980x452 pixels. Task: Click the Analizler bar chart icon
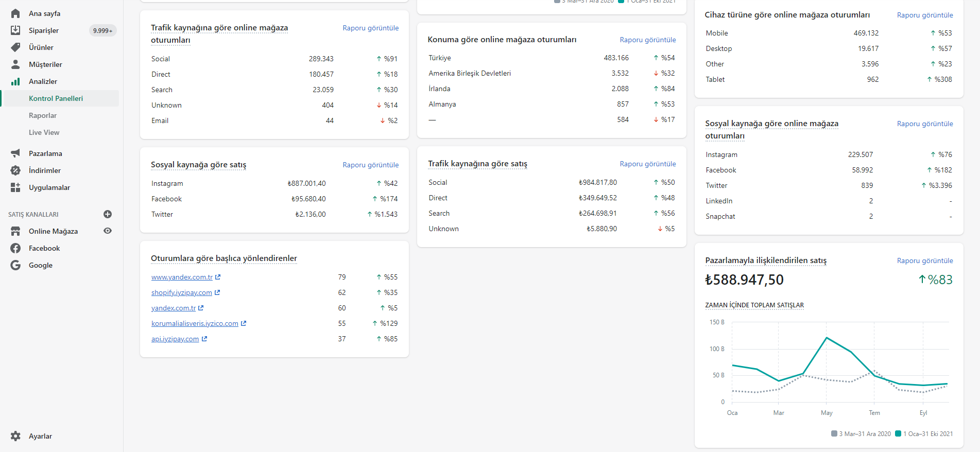coord(15,81)
